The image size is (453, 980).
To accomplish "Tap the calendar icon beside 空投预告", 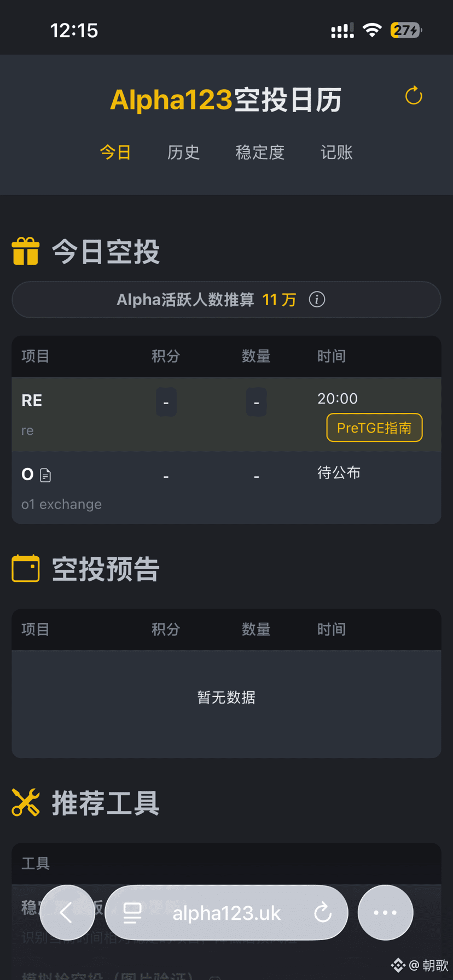I will tap(26, 568).
